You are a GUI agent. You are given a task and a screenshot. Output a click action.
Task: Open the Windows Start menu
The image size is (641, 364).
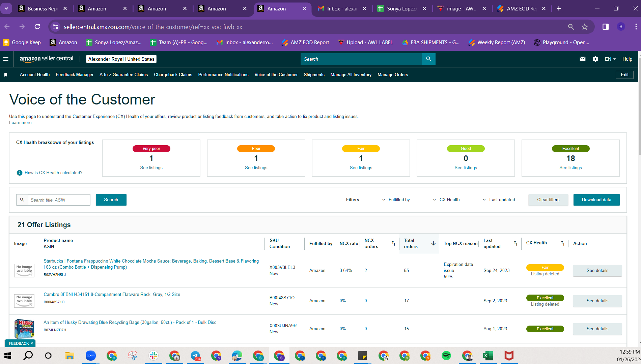[7, 356]
